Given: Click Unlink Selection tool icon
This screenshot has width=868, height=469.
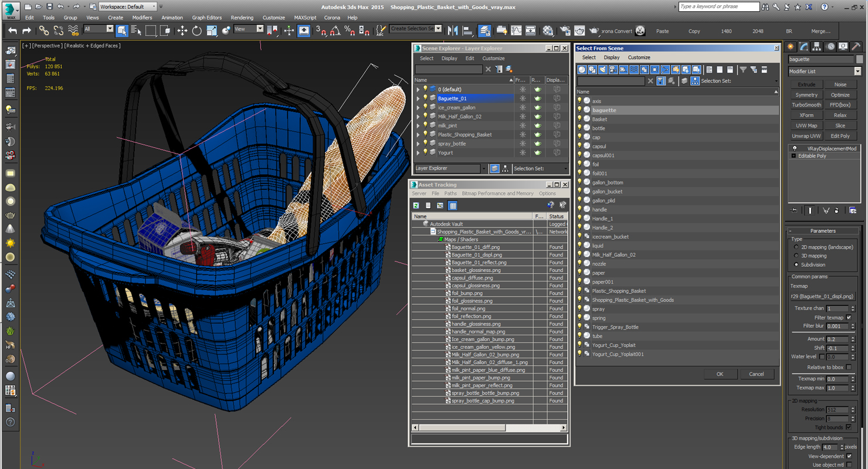Looking at the screenshot, I should click(59, 30).
